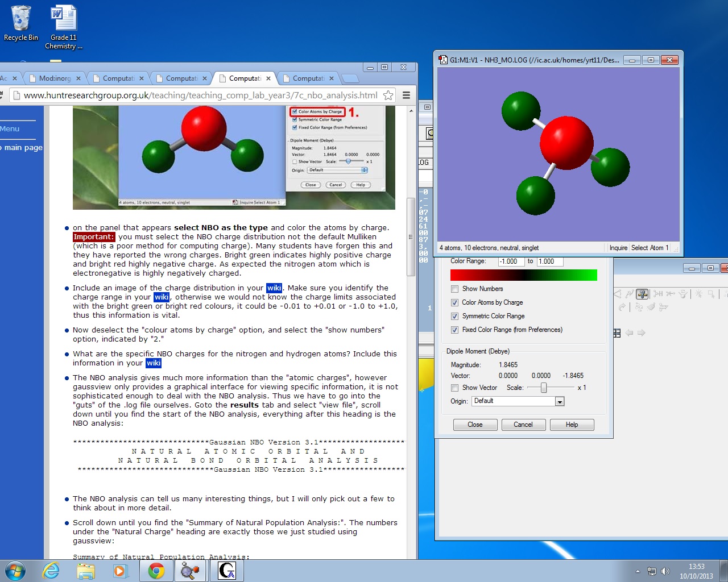Open a new Chrome tab

[350, 78]
